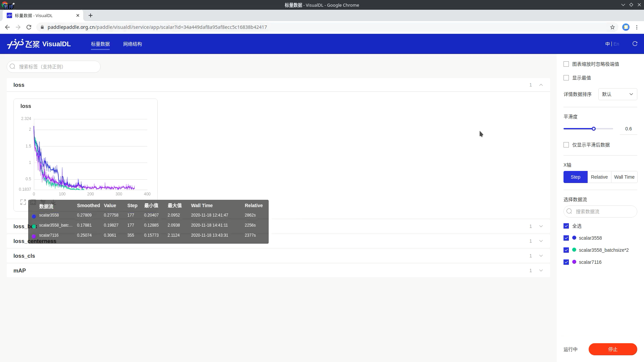644x362 pixels.
Task: Switch to the 网络结构 tab
Action: point(132,44)
